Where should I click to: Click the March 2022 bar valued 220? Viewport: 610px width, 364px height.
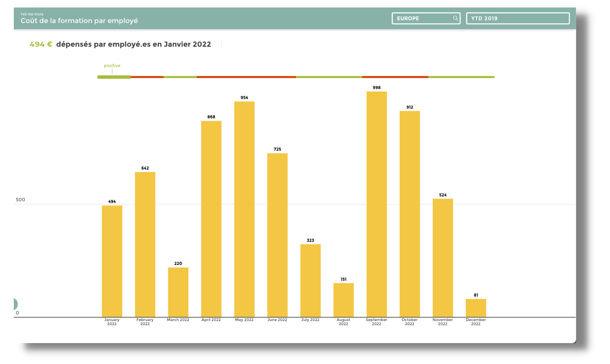(x=178, y=292)
